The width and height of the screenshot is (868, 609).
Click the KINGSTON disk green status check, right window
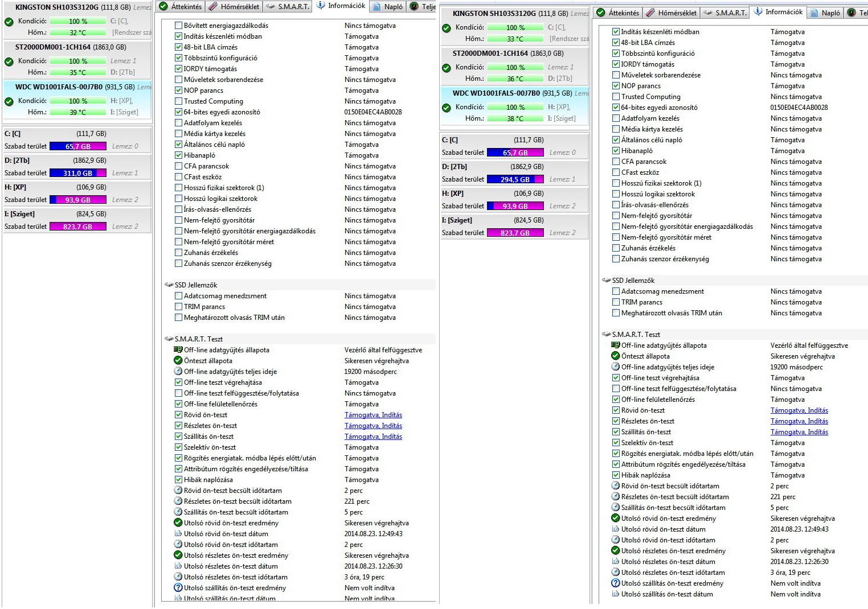click(x=446, y=28)
